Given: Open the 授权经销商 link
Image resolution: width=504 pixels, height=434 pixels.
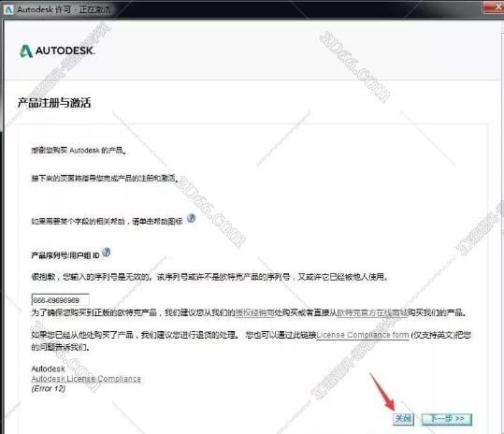Looking at the screenshot, I should (x=255, y=312).
